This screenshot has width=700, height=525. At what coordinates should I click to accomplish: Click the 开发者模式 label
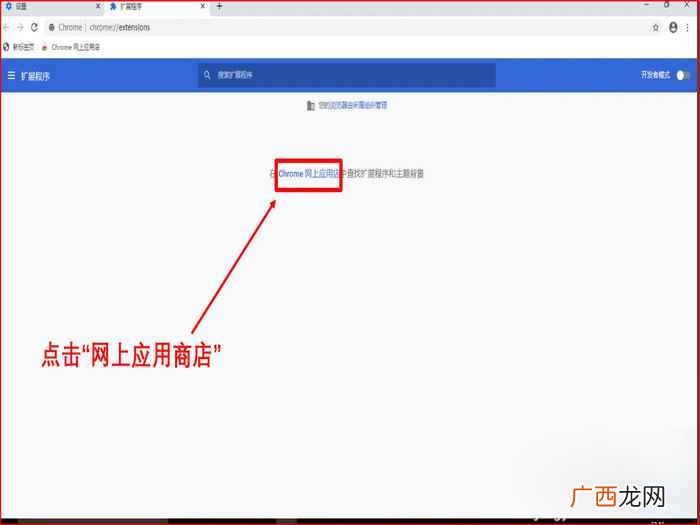tap(655, 75)
